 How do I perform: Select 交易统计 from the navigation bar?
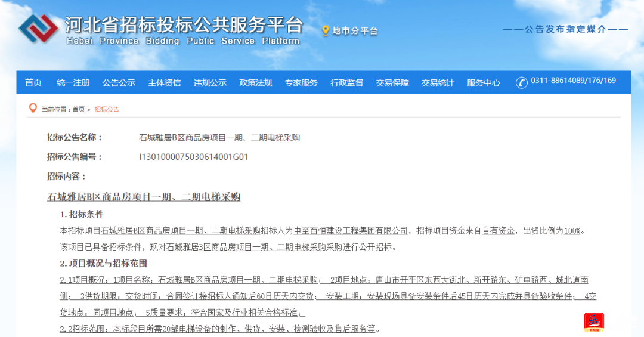click(438, 82)
